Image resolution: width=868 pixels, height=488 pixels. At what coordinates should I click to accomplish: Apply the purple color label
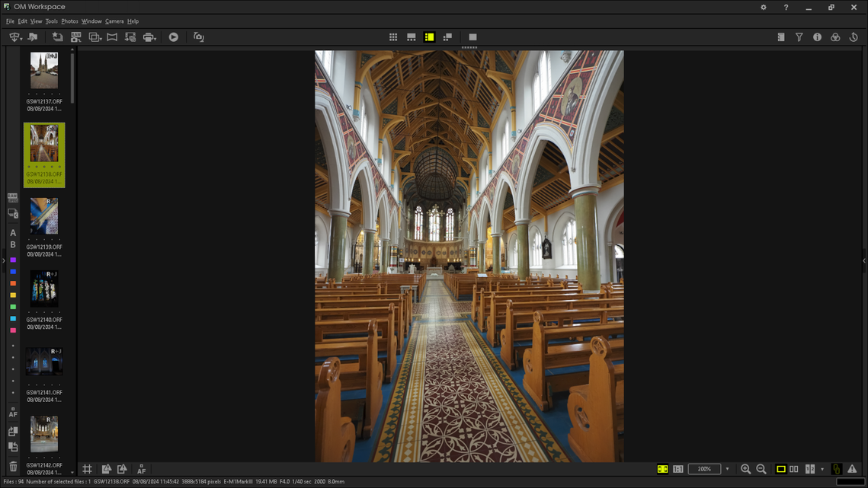tap(13, 260)
